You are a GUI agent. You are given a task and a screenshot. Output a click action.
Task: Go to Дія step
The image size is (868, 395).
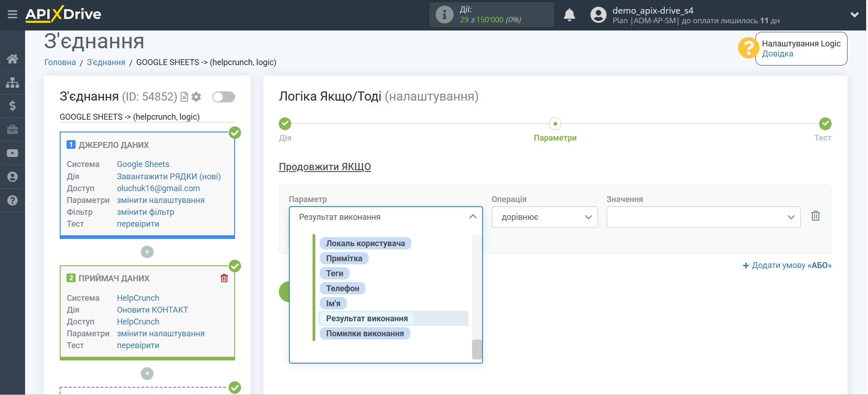click(285, 124)
